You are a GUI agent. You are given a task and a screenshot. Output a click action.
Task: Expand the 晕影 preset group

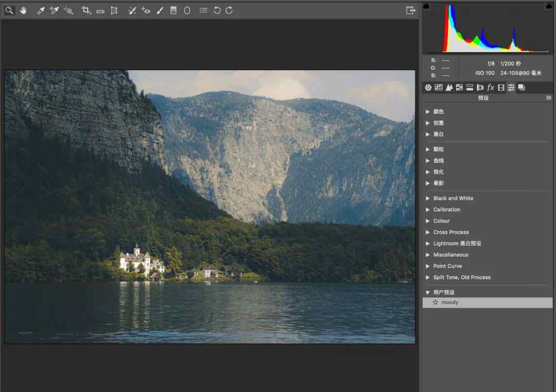[428, 183]
